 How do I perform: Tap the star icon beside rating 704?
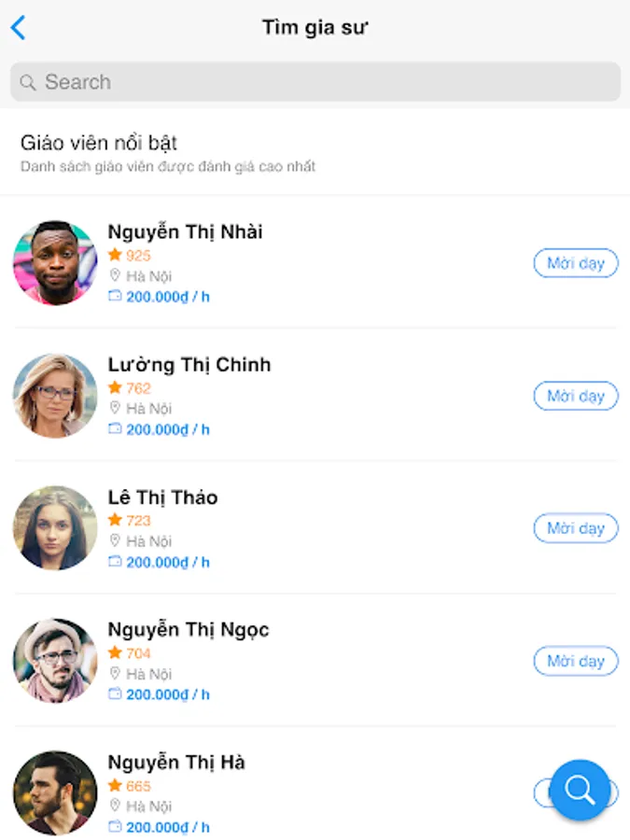(115, 652)
